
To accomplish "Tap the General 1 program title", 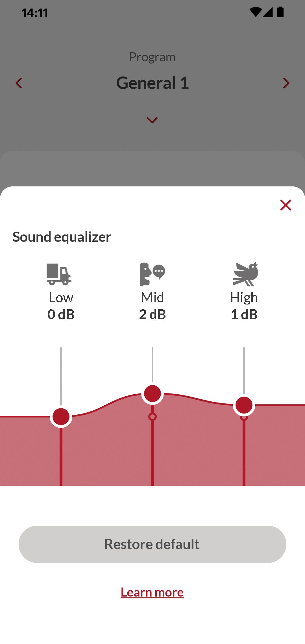I will 152,83.
